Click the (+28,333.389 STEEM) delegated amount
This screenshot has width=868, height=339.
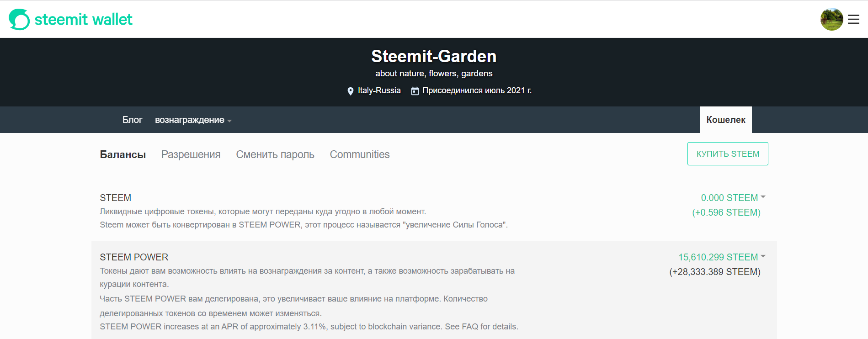pos(715,272)
